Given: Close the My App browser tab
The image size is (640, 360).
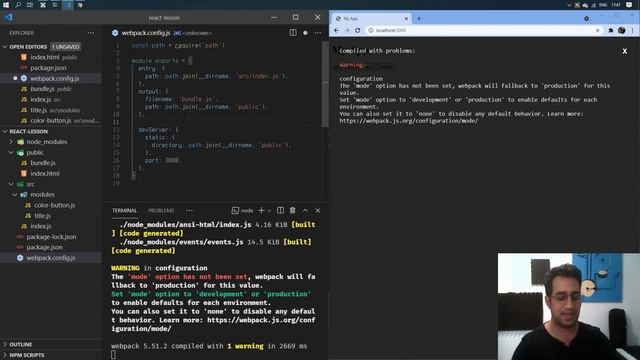Looking at the screenshot, I should tap(406, 18).
